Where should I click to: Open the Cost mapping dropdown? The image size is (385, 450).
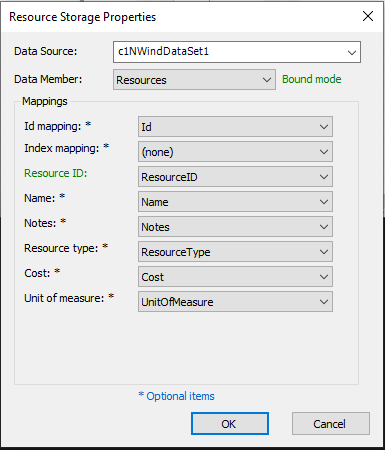235,277
